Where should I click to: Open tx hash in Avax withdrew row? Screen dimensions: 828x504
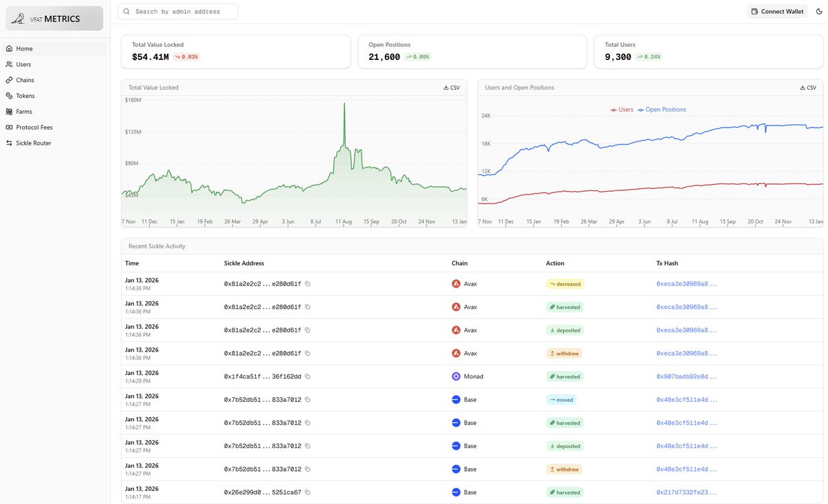tap(687, 353)
